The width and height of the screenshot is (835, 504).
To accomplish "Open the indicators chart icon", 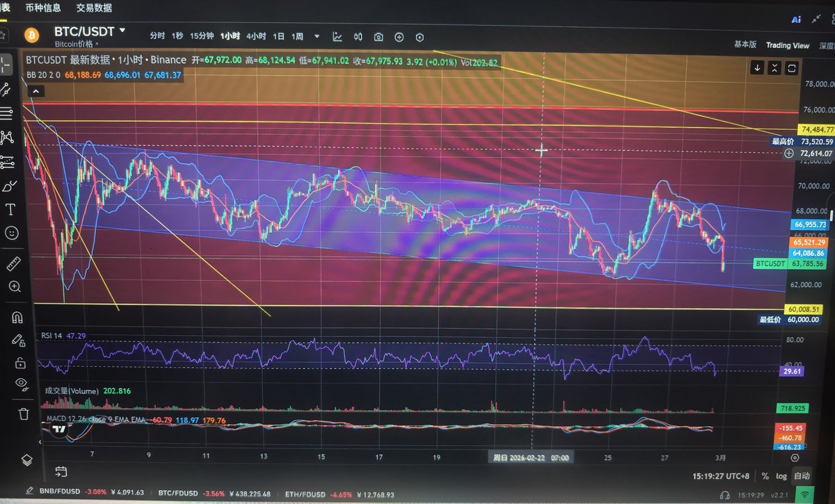I will (x=337, y=37).
